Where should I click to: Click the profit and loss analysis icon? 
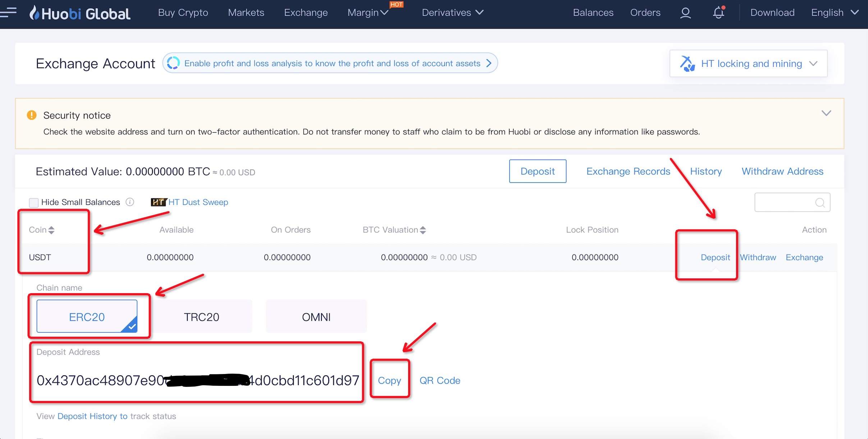(173, 63)
